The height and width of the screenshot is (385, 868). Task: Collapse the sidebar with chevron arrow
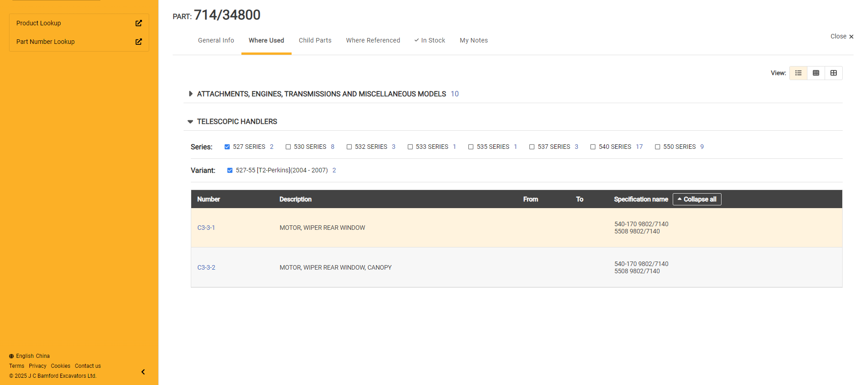143,372
